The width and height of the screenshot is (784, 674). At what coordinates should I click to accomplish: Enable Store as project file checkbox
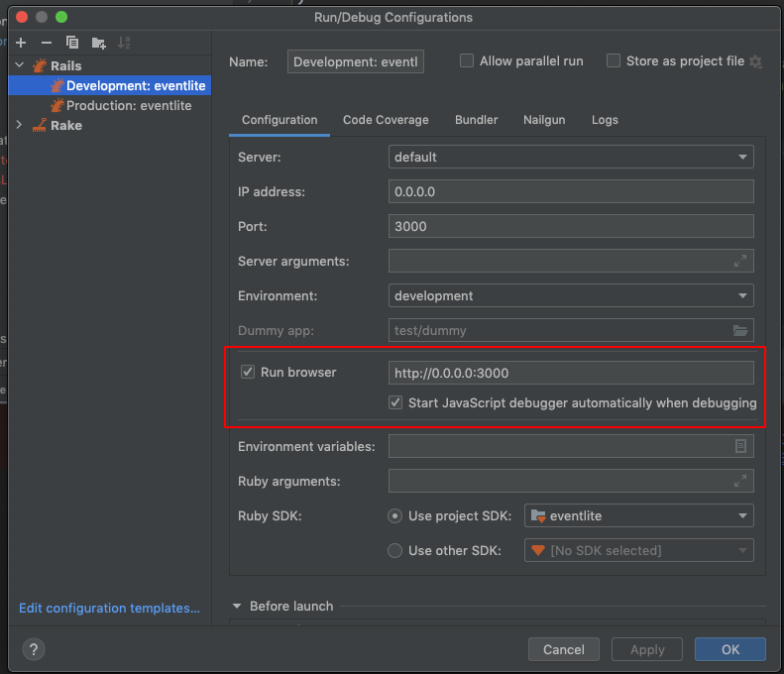pyautogui.click(x=614, y=61)
